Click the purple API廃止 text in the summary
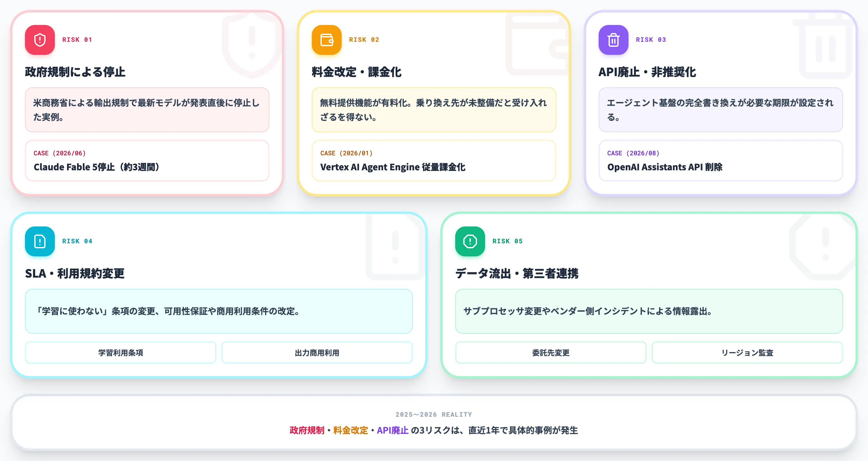The width and height of the screenshot is (868, 461). point(393,430)
